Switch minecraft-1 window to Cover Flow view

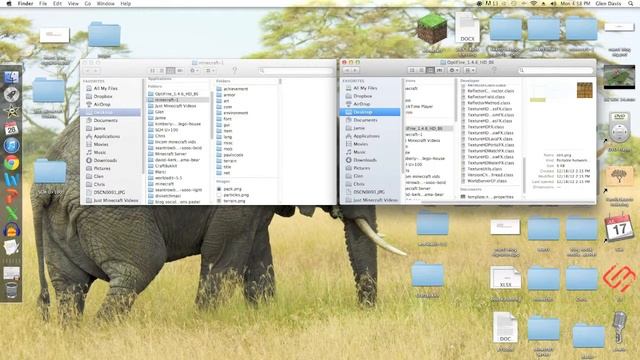[180, 71]
